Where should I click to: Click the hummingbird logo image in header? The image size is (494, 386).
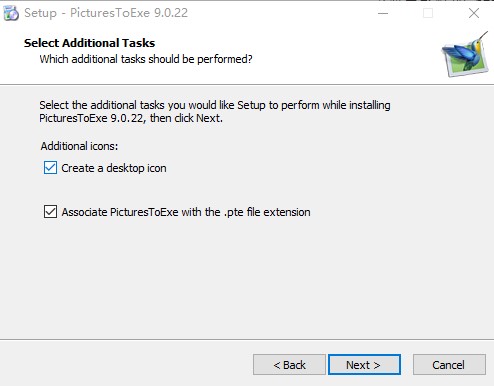coord(465,54)
